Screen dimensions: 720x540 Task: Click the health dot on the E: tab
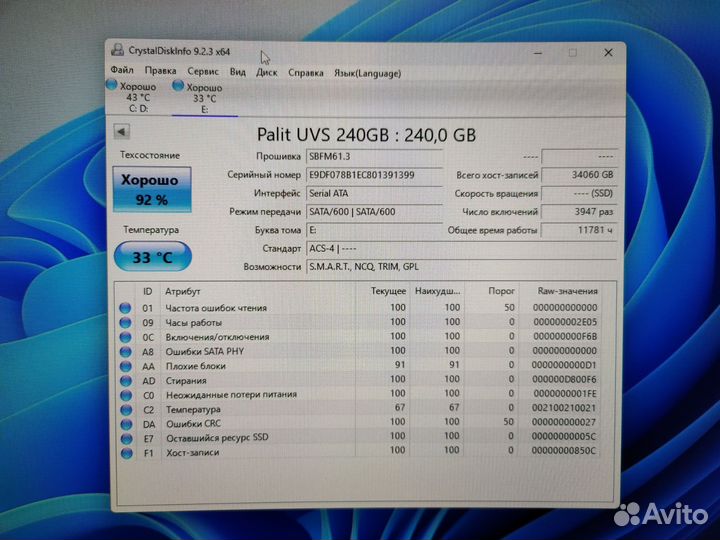coord(178,85)
